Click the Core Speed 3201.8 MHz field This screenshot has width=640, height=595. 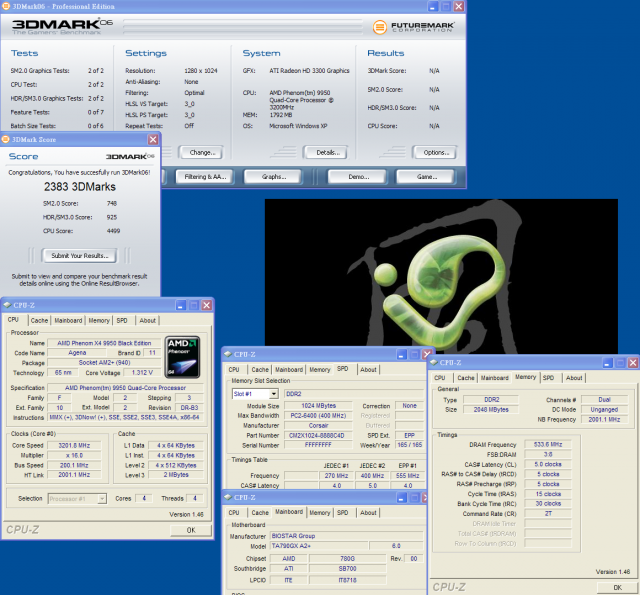(74, 445)
